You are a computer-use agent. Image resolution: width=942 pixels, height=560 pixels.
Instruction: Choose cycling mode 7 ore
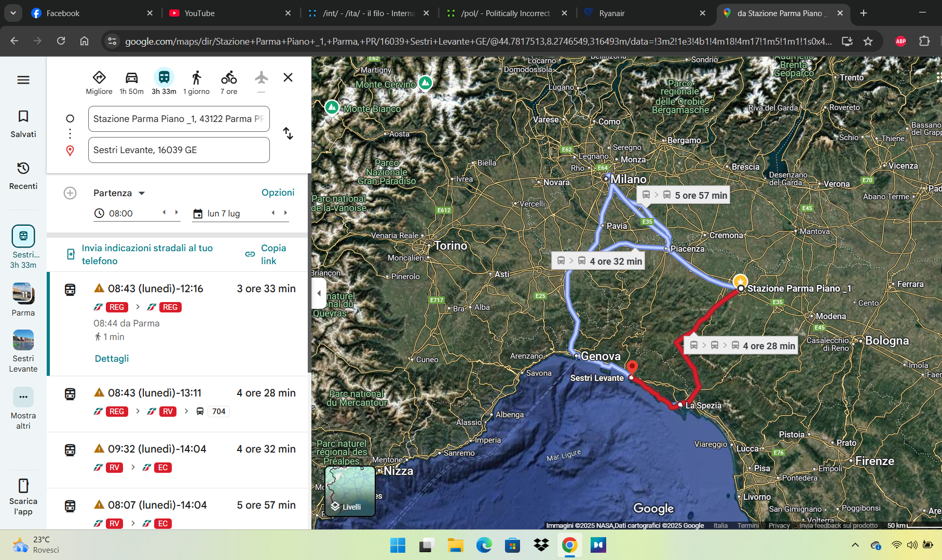229,83
